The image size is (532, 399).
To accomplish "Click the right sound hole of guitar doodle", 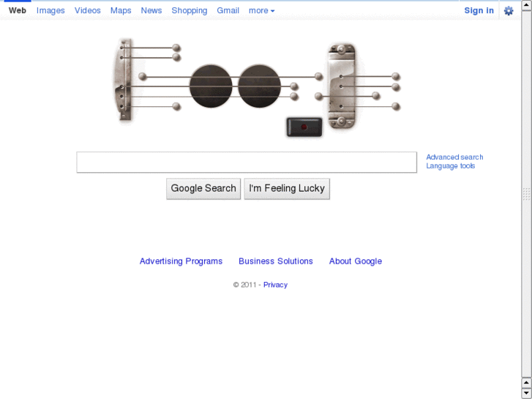I will [x=259, y=86].
